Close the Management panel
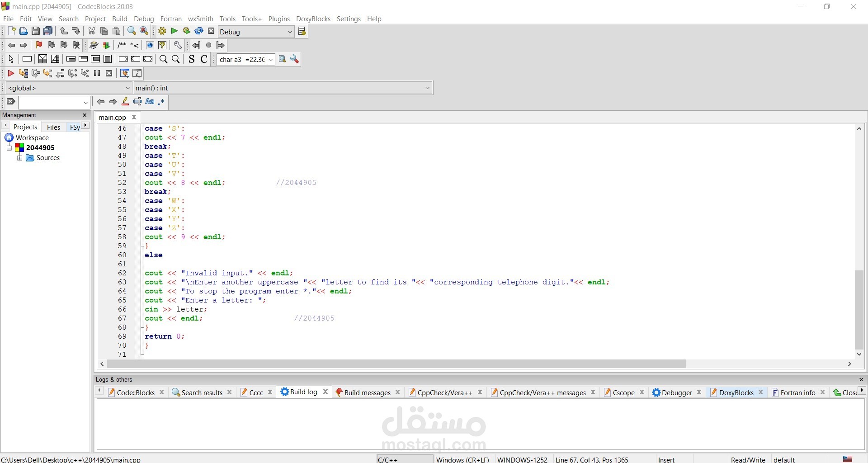The image size is (868, 463). pyautogui.click(x=85, y=115)
